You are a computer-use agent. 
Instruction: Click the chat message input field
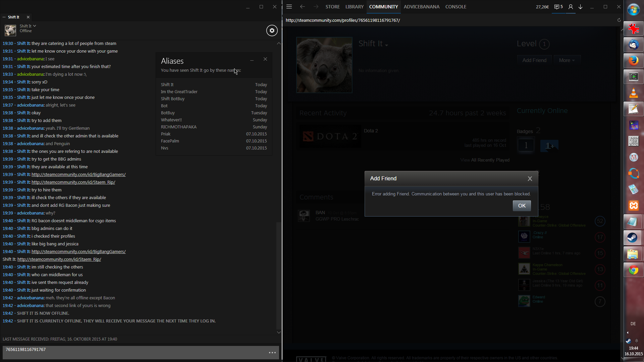134,353
